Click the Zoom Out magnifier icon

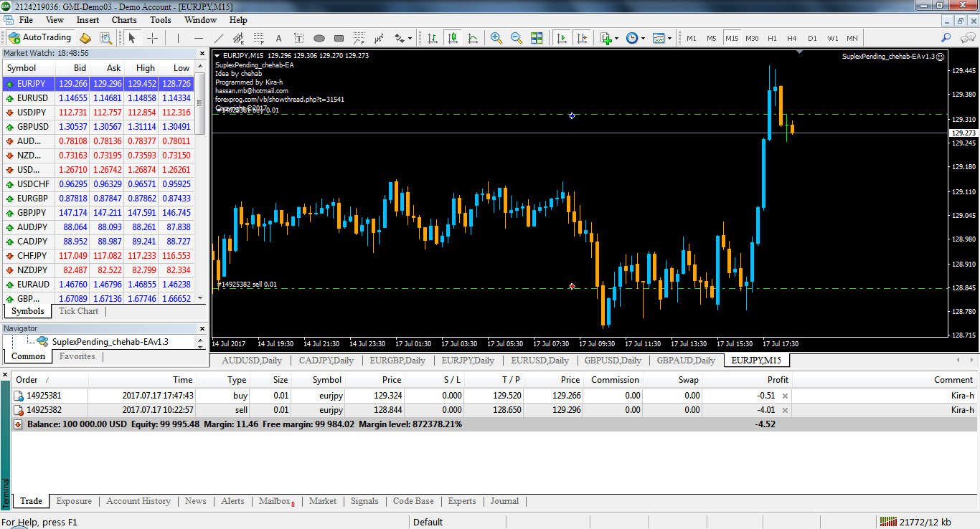[x=516, y=38]
